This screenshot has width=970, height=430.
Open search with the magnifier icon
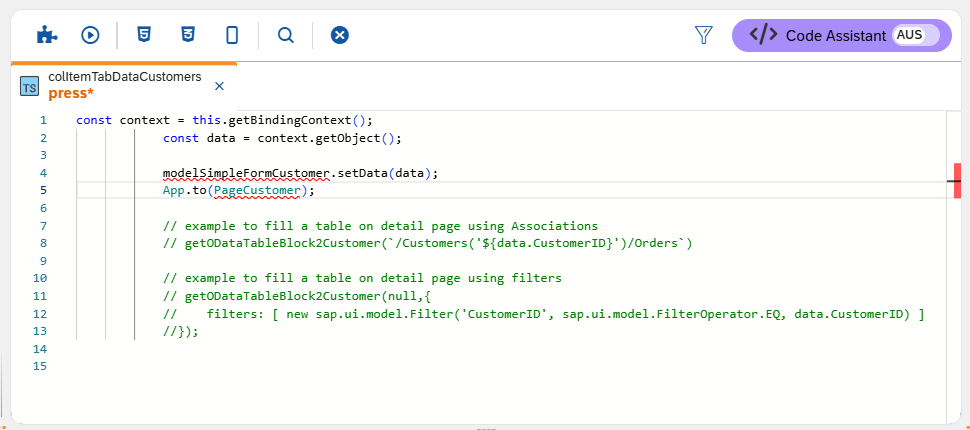click(x=285, y=35)
